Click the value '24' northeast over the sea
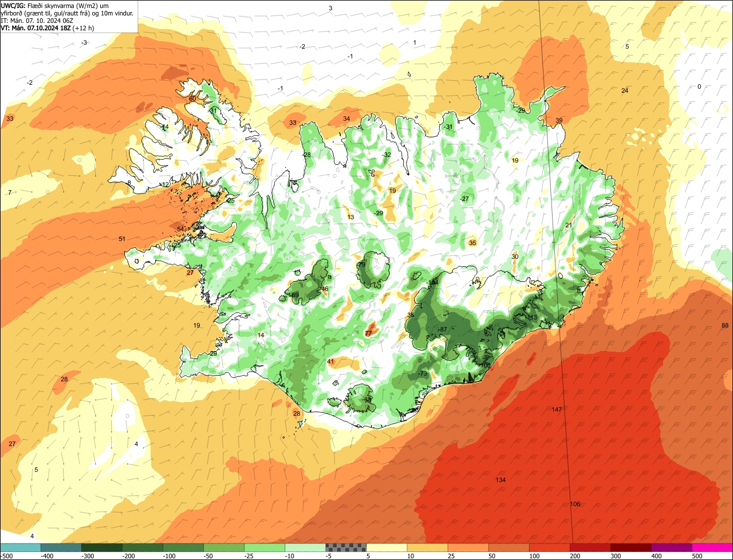This screenshot has width=733, height=560. (x=625, y=90)
